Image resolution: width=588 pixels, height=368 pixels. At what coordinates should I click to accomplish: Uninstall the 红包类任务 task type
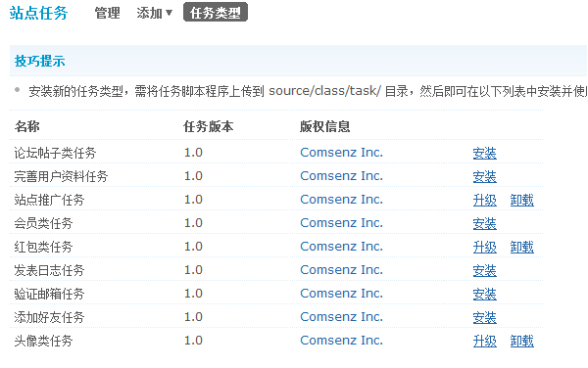point(521,247)
